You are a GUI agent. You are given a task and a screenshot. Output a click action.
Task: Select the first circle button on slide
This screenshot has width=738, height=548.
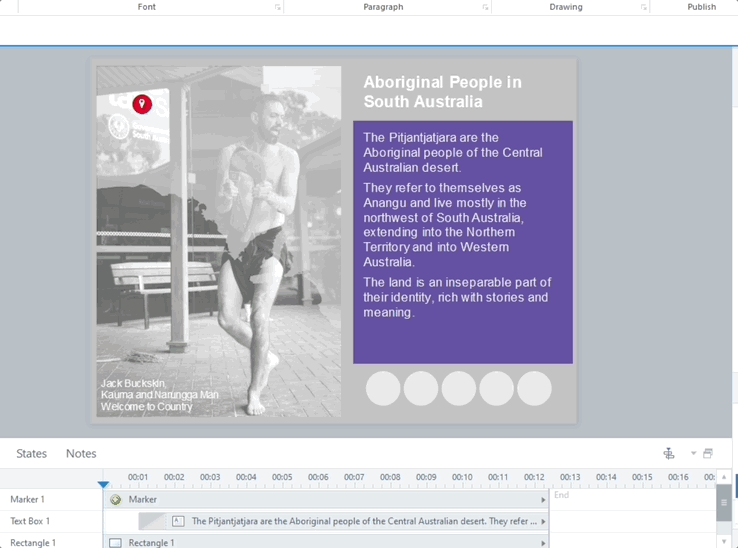[383, 389]
